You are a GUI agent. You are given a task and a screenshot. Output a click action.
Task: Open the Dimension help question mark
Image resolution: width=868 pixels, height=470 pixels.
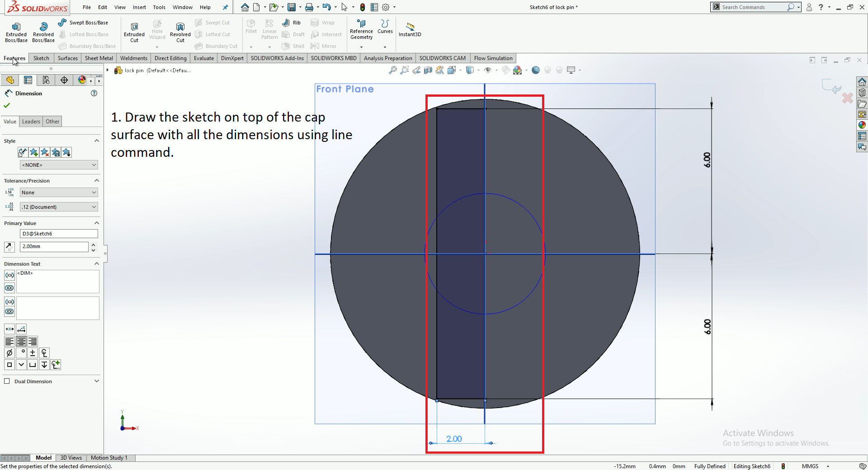[x=94, y=93]
